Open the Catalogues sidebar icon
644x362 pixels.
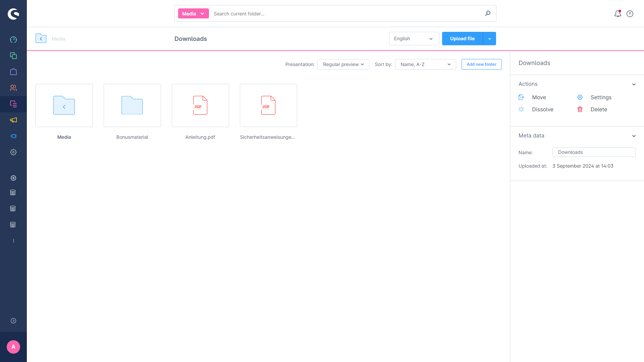(13, 56)
